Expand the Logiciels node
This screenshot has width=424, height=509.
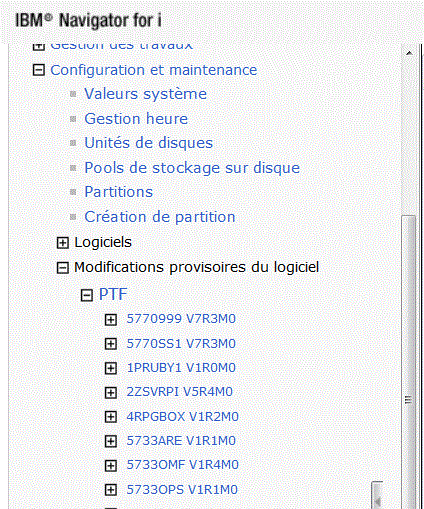[63, 243]
